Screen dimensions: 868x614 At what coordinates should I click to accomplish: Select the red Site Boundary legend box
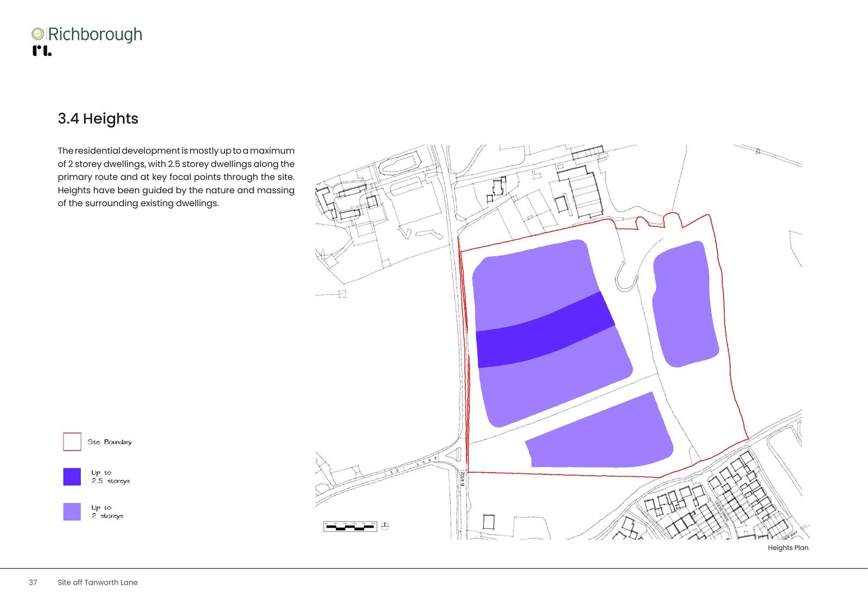tap(72, 442)
